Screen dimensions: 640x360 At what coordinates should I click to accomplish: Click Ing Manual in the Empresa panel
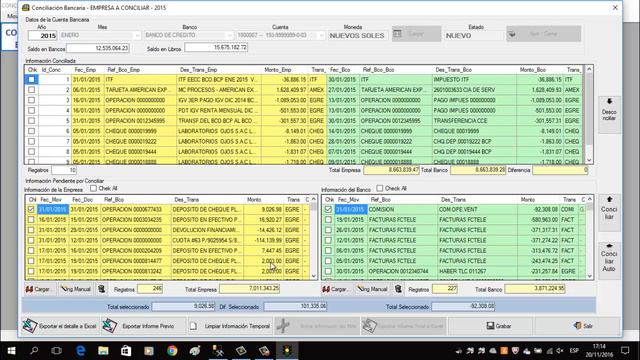[x=76, y=289]
